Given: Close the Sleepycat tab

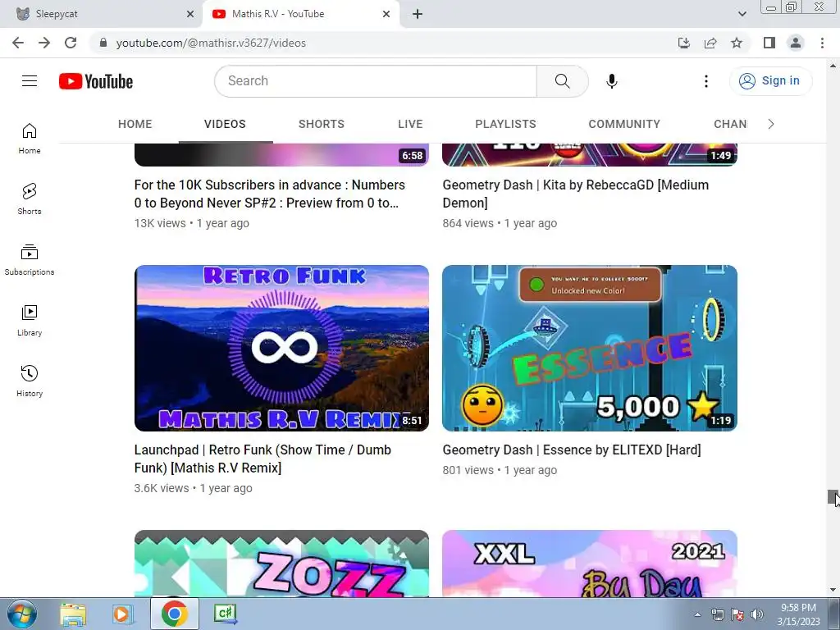Looking at the screenshot, I should pyautogui.click(x=190, y=15).
